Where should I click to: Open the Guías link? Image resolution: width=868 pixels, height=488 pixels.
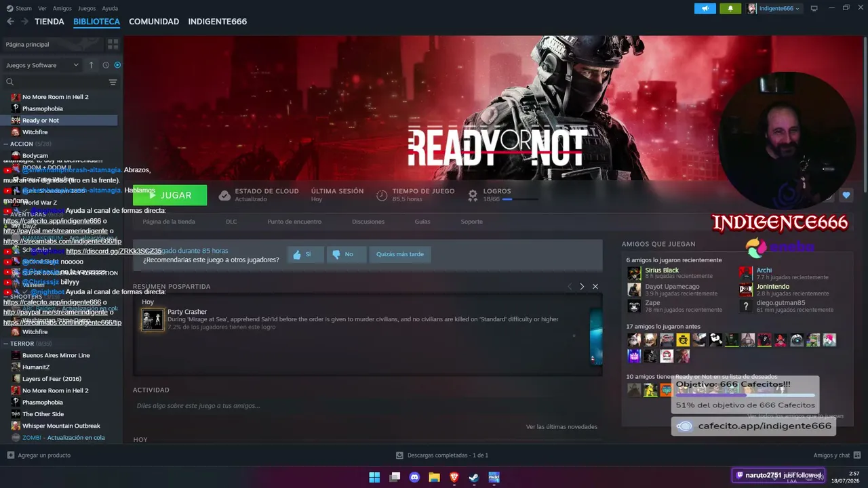point(422,222)
